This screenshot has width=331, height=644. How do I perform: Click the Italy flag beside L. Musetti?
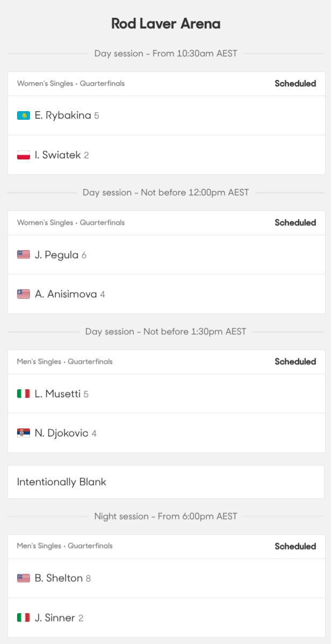coord(23,393)
